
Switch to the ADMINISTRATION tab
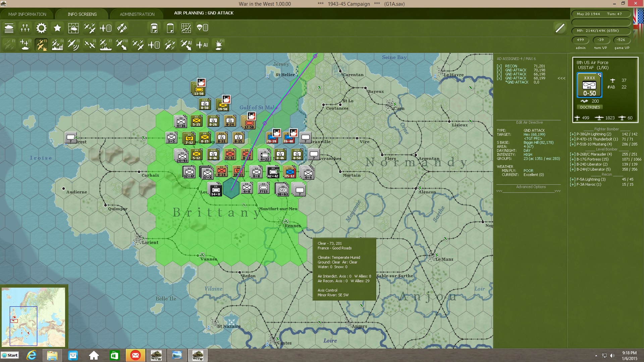pyautogui.click(x=137, y=14)
